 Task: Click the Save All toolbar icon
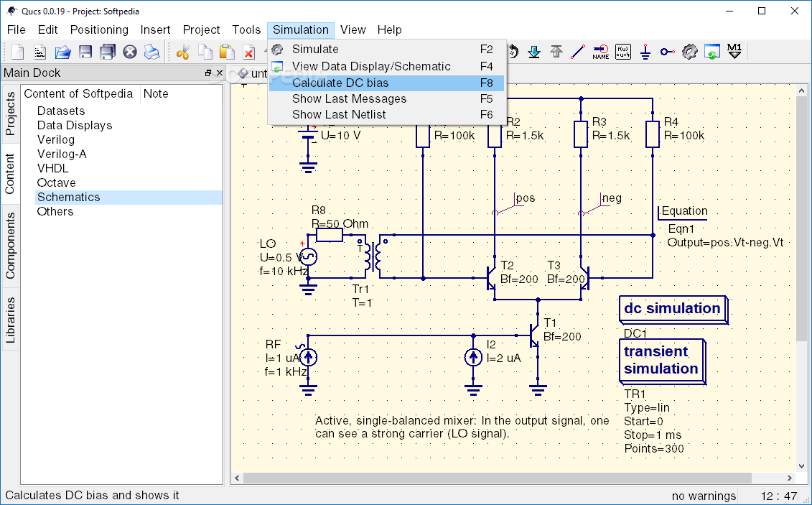(x=108, y=52)
